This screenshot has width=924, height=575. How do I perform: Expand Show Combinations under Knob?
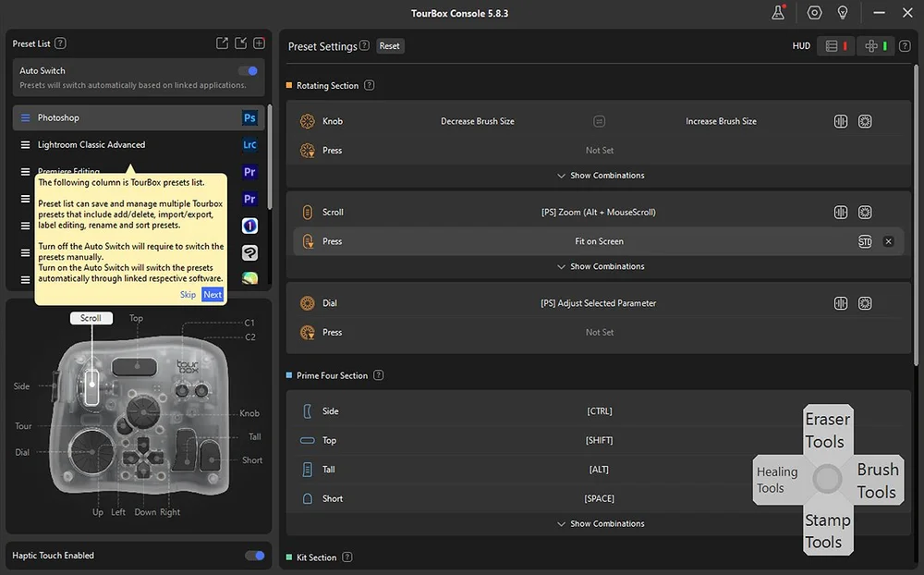601,175
